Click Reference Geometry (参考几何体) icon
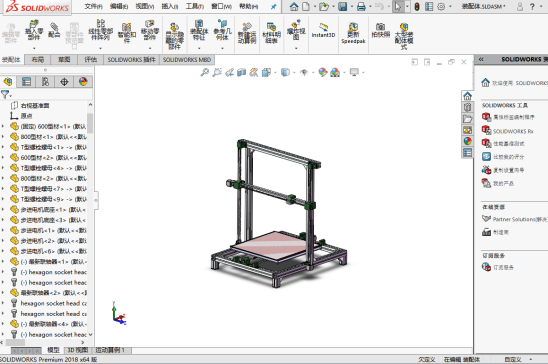 223,30
